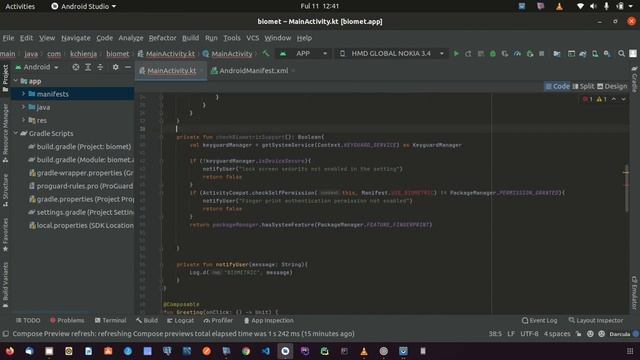
Task: Click Collapse All in Project panel
Action: (x=100, y=67)
